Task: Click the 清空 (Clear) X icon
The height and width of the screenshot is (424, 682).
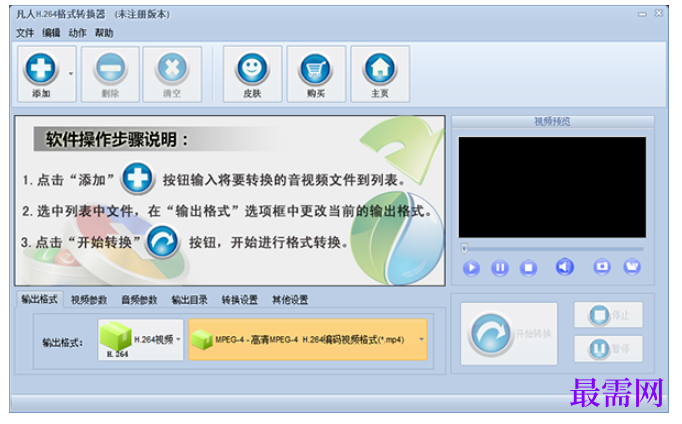Action: coord(172,69)
